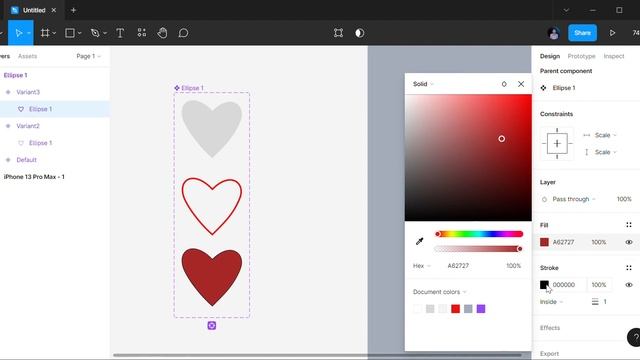This screenshot has width=640, height=360.
Task: Click the black Stroke color swatch
Action: pos(544,284)
